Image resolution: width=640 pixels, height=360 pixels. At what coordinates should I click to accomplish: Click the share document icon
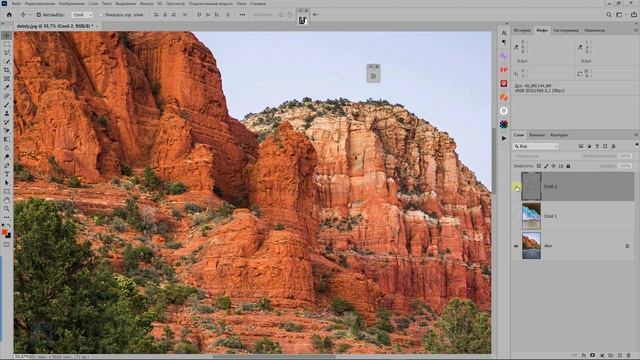click(x=634, y=14)
